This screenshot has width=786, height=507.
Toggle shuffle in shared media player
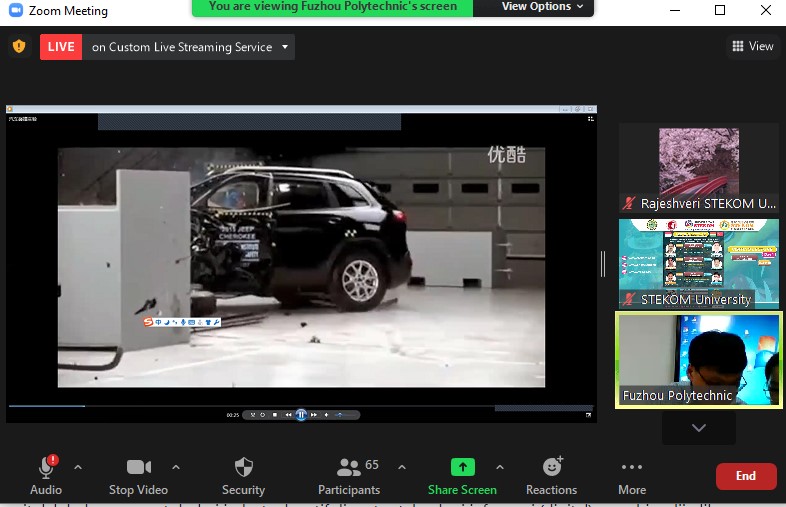pyautogui.click(x=253, y=415)
